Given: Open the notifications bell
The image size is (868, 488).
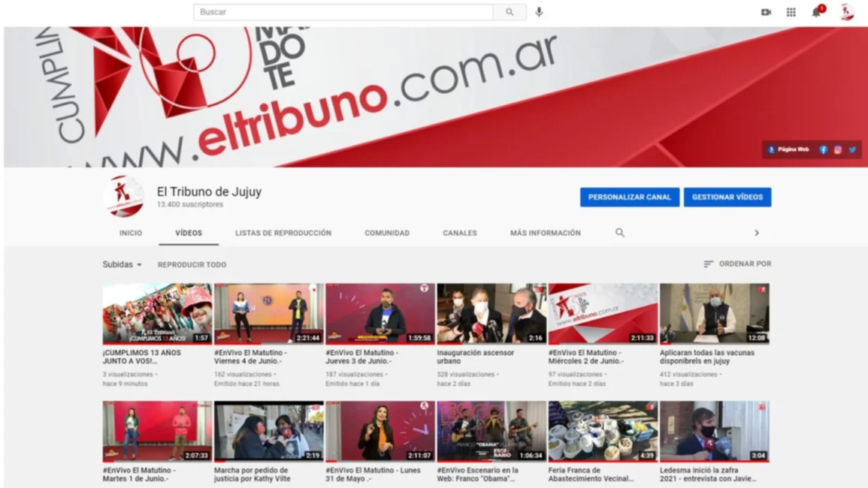Looking at the screenshot, I should tap(816, 11).
